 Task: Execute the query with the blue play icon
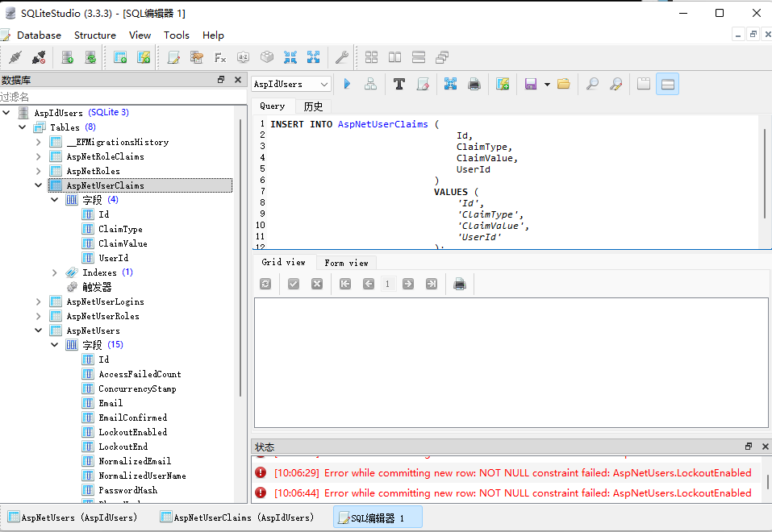(x=347, y=84)
